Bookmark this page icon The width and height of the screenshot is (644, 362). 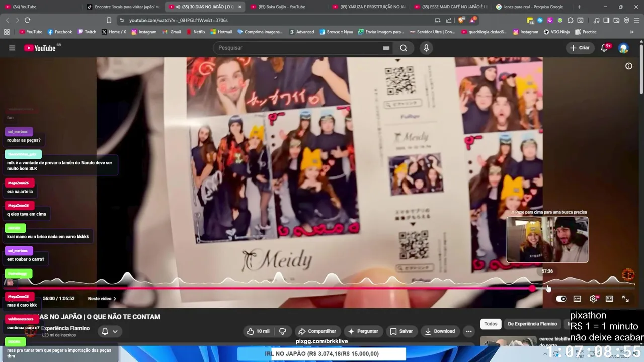click(x=109, y=20)
